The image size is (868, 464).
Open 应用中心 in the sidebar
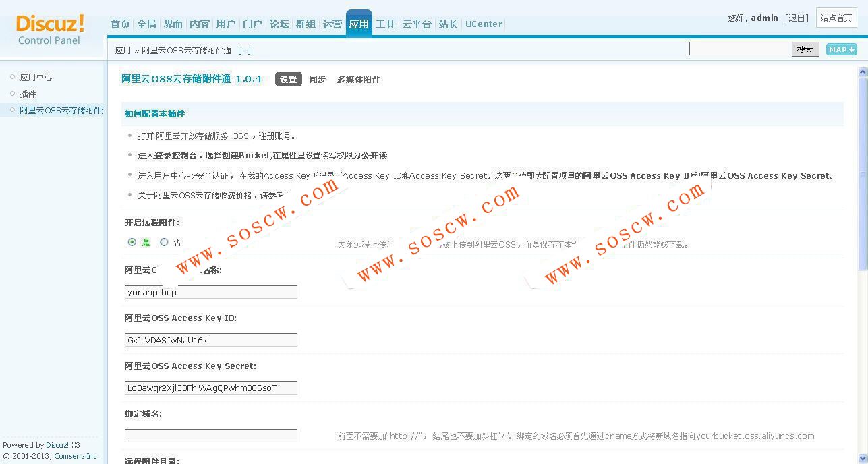click(x=36, y=78)
